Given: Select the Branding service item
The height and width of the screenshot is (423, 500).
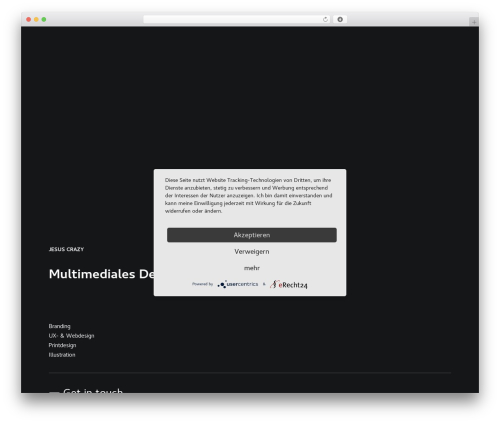Looking at the screenshot, I should (x=59, y=326).
